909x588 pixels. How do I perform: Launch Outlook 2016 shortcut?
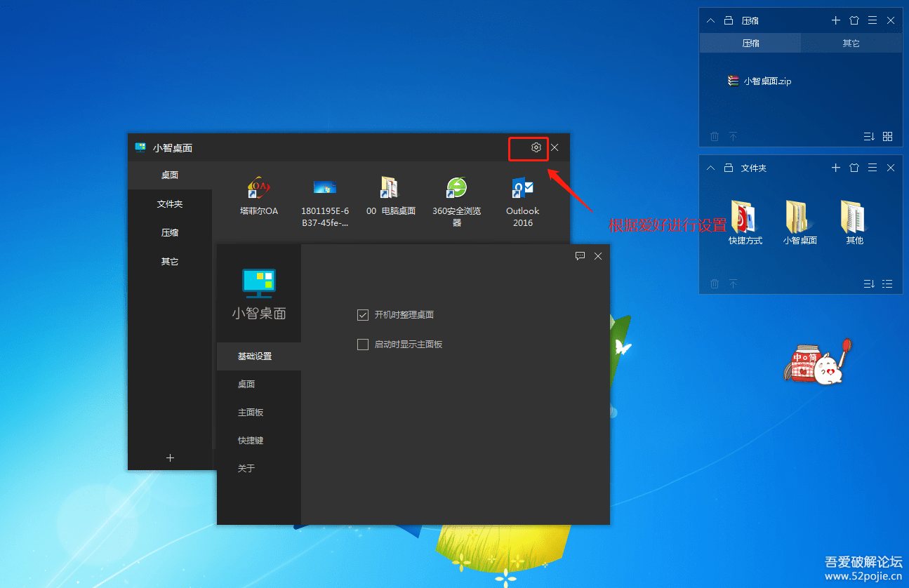(523, 201)
